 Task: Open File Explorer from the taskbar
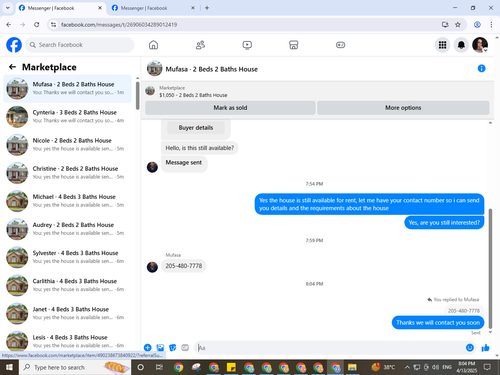(x=352, y=367)
